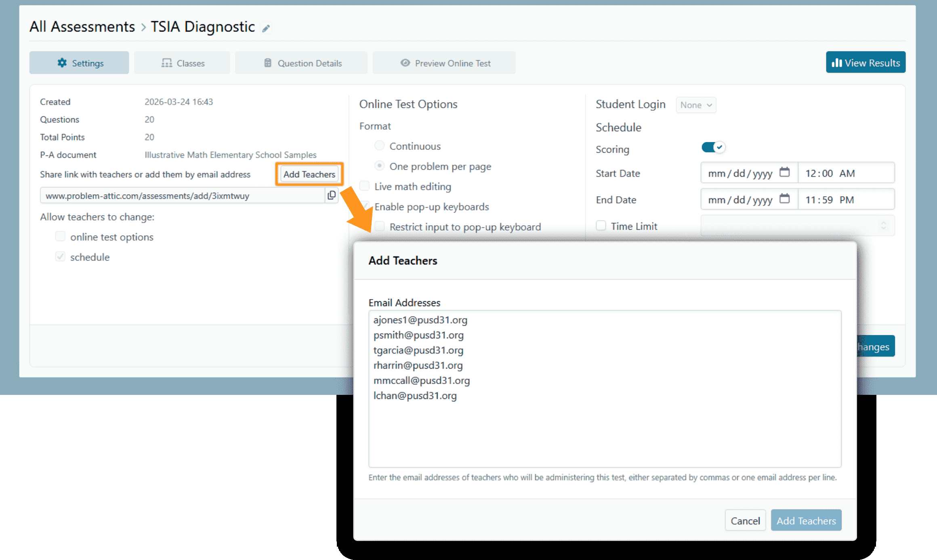The width and height of the screenshot is (937, 560).
Task: Click the bar chart icon on View Results
Action: point(836,63)
